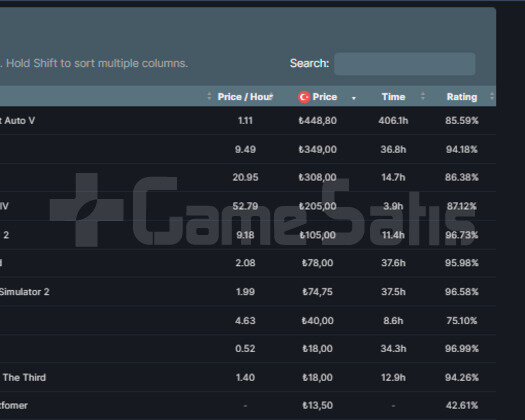Click the 11.4h time value
Screen dimensions: 525x420
click(393, 235)
